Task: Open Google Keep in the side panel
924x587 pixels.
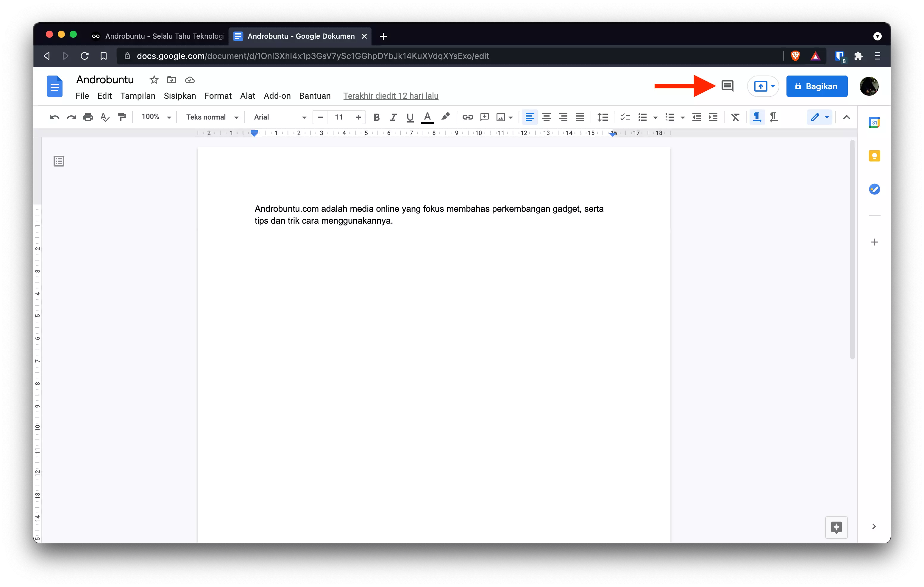Action: [x=875, y=156]
